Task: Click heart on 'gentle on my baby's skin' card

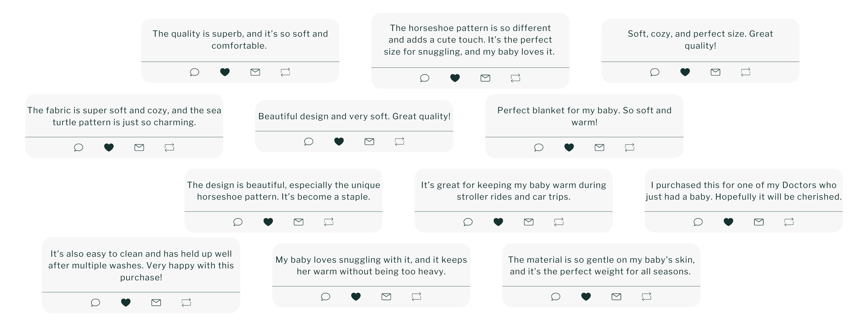Action: tap(586, 297)
